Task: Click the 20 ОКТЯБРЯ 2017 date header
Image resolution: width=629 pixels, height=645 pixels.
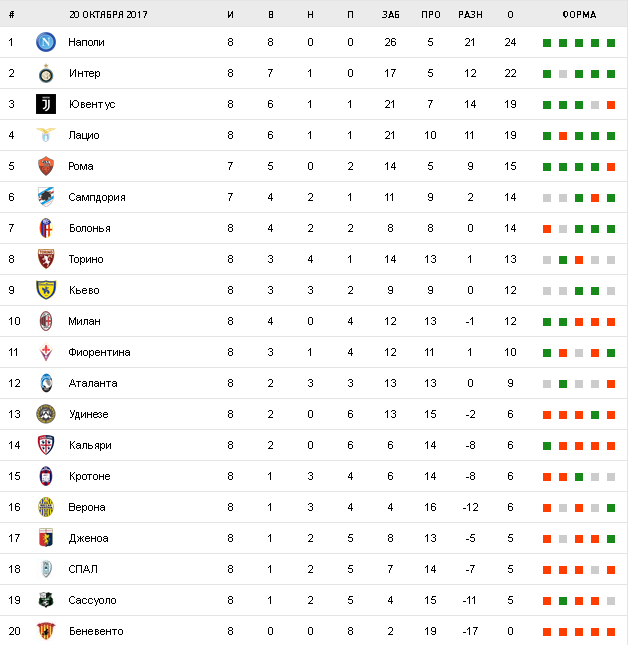Action: point(109,15)
